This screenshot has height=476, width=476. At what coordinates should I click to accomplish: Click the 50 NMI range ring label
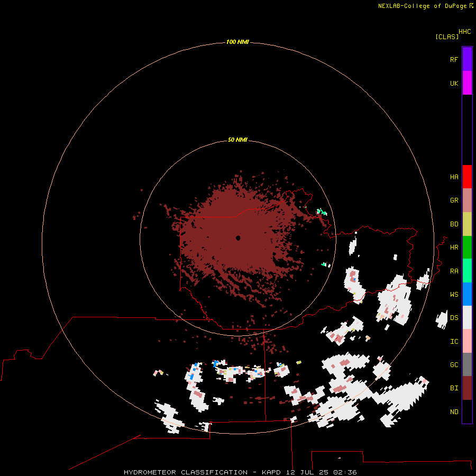point(237,140)
